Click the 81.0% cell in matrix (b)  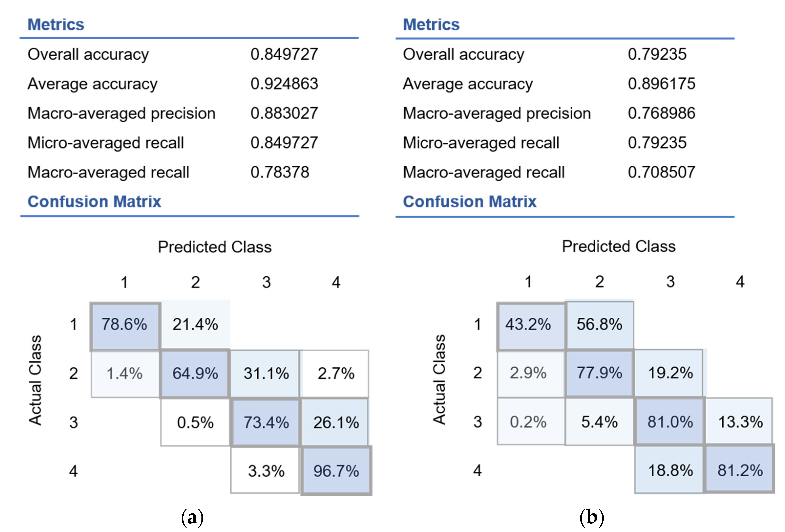(x=670, y=422)
